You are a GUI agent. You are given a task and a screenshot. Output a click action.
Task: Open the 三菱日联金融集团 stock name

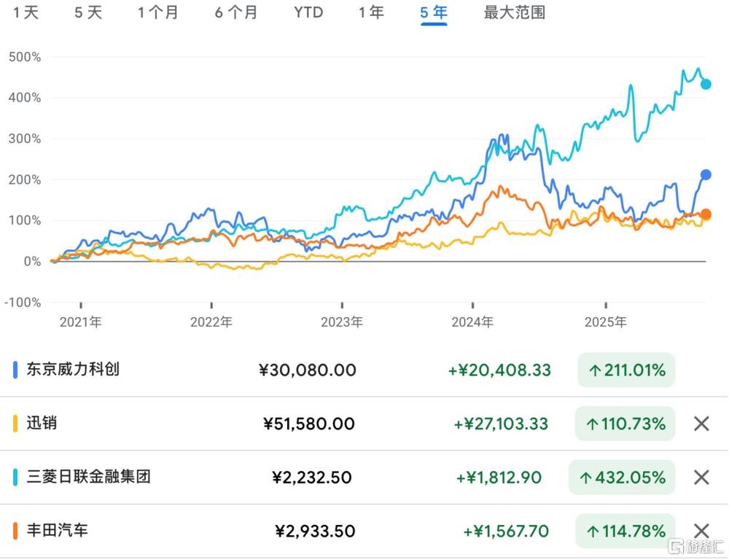[88, 477]
